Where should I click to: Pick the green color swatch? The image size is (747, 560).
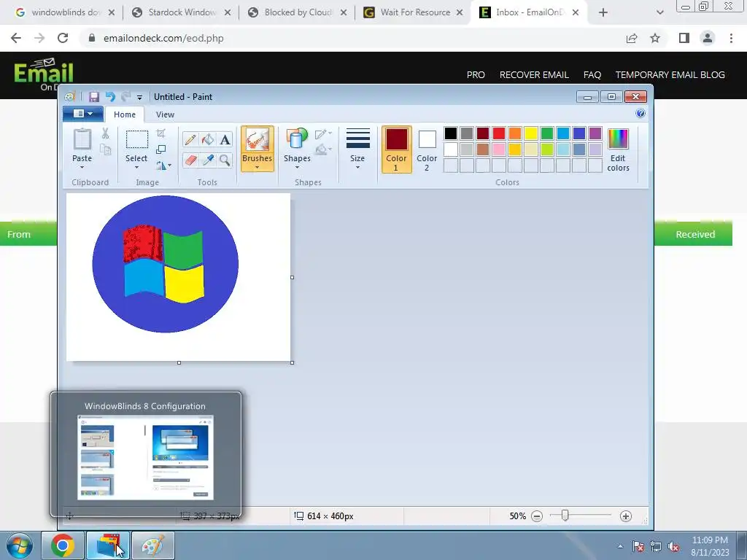click(547, 133)
